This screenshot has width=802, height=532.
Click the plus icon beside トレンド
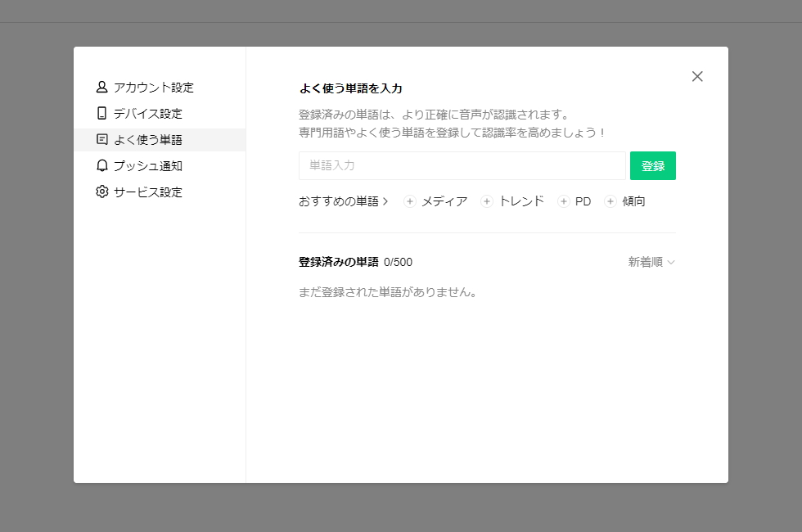tap(487, 201)
